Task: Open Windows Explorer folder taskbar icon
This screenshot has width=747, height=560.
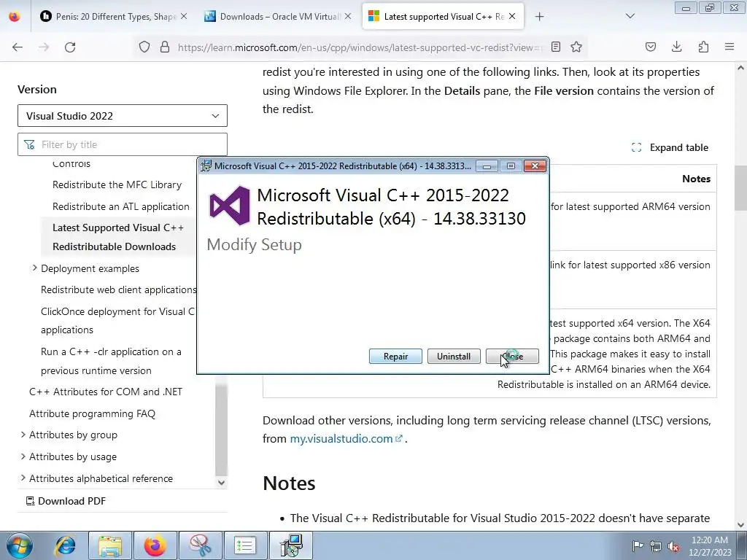Action: 110,545
